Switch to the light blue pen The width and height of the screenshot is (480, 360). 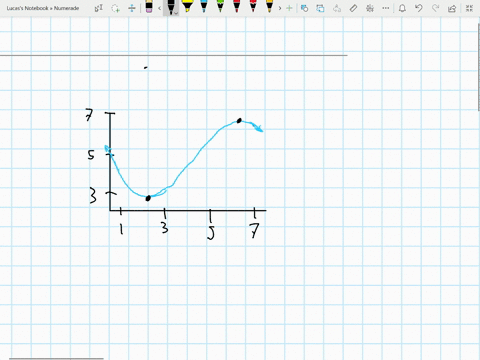coord(204,7)
